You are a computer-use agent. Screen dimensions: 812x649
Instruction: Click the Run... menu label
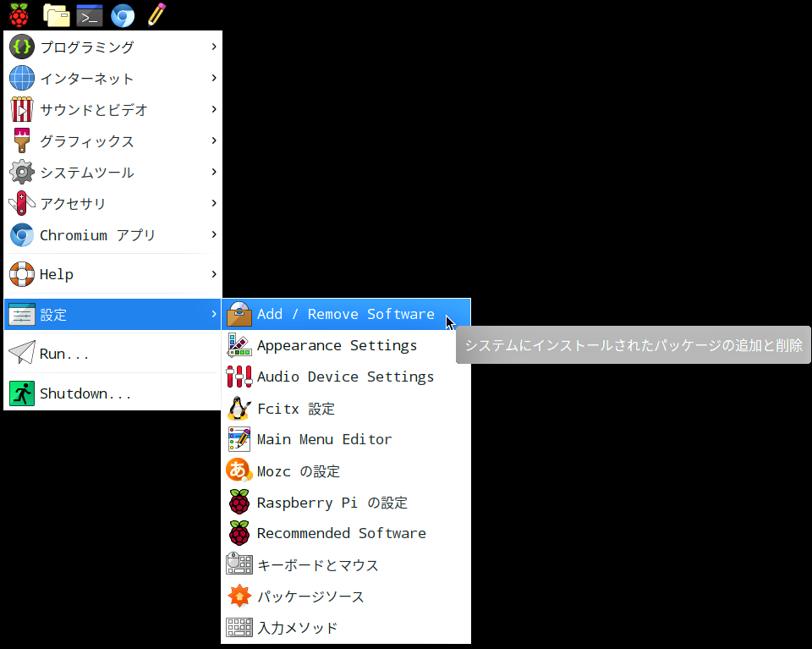point(64,354)
